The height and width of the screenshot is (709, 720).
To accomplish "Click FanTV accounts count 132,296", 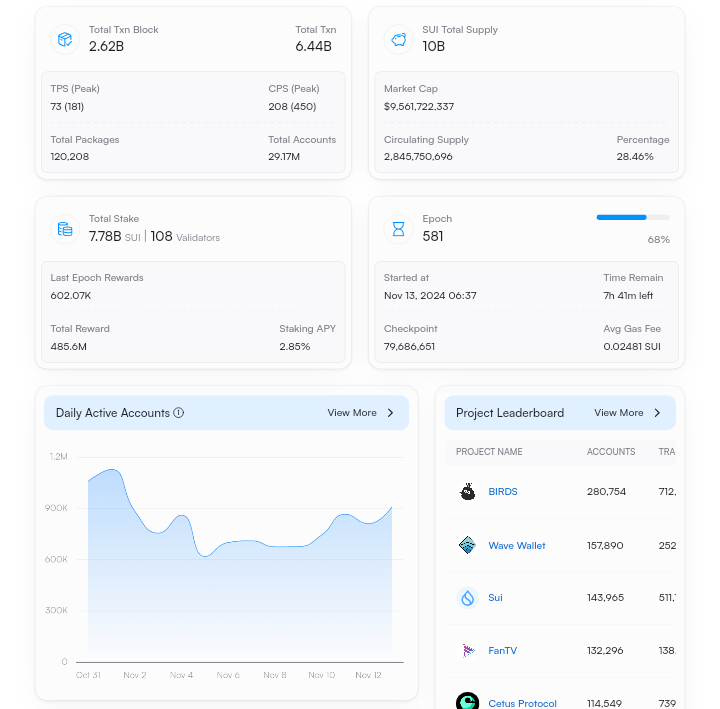I will [605, 650].
